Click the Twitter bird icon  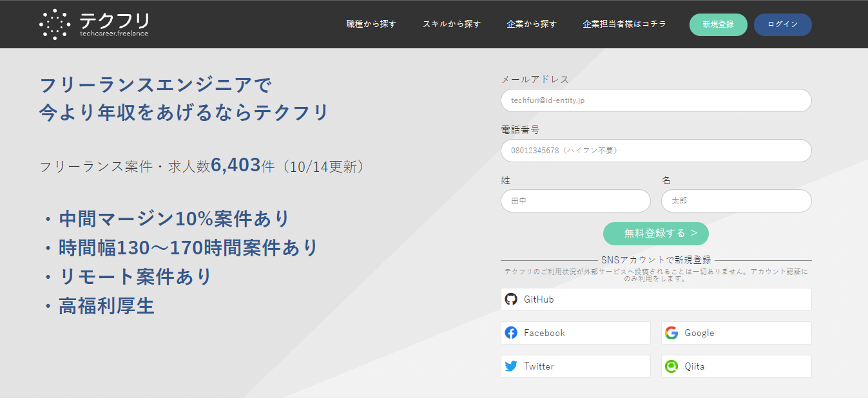[511, 366]
